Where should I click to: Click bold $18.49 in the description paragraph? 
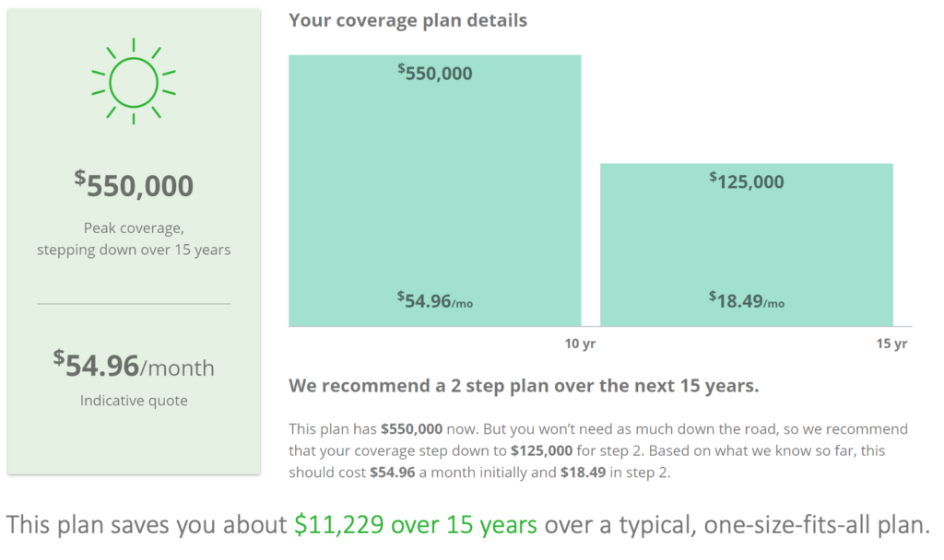583,472
